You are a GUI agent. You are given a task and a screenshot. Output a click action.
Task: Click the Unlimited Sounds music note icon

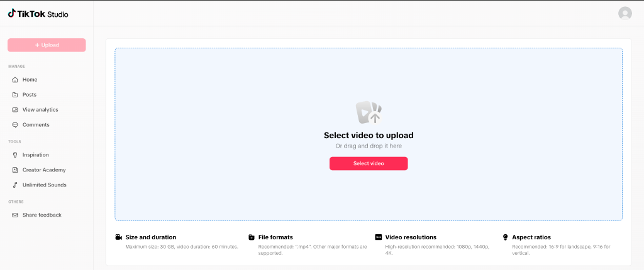(15, 185)
